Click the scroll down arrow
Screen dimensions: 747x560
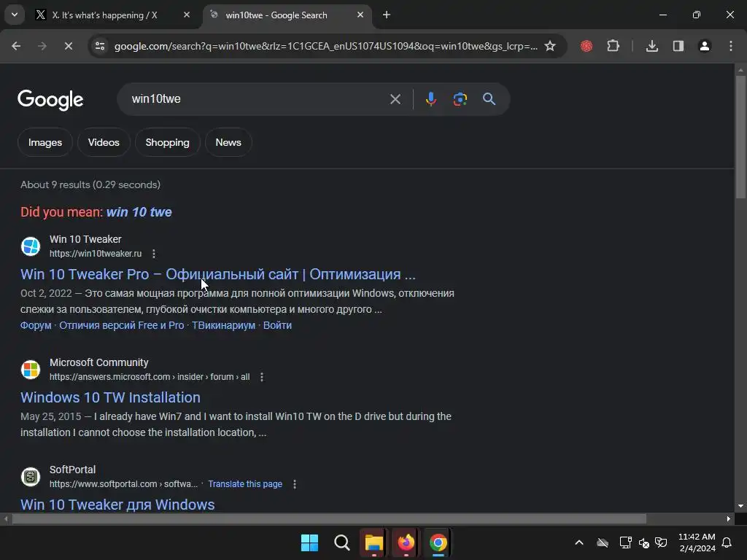[740, 506]
